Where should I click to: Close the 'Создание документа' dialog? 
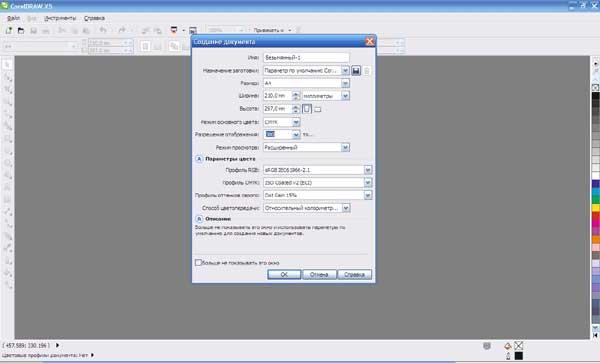(369, 42)
